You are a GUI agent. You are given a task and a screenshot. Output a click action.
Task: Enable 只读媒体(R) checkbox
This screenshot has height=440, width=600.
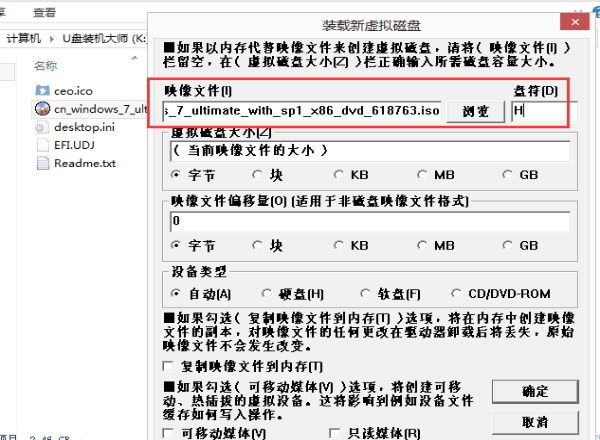click(334, 433)
